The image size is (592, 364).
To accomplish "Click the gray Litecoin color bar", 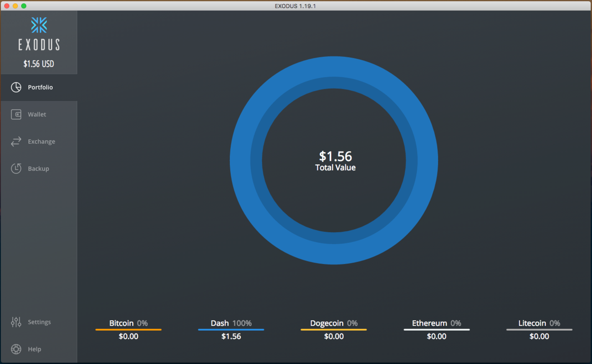I will (539, 330).
